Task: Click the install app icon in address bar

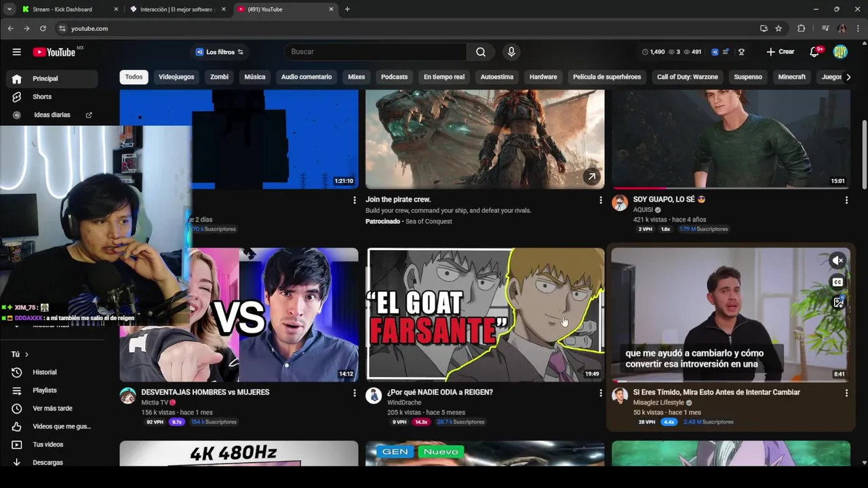Action: pyautogui.click(x=764, y=28)
